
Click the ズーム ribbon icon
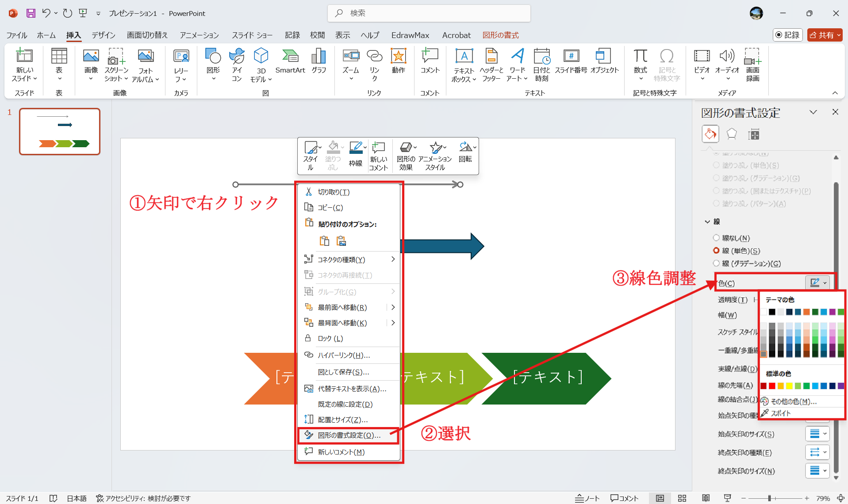click(x=351, y=65)
